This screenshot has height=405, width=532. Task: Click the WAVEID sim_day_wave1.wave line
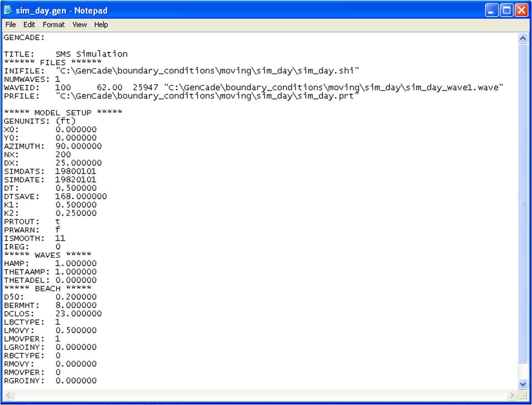coord(254,88)
